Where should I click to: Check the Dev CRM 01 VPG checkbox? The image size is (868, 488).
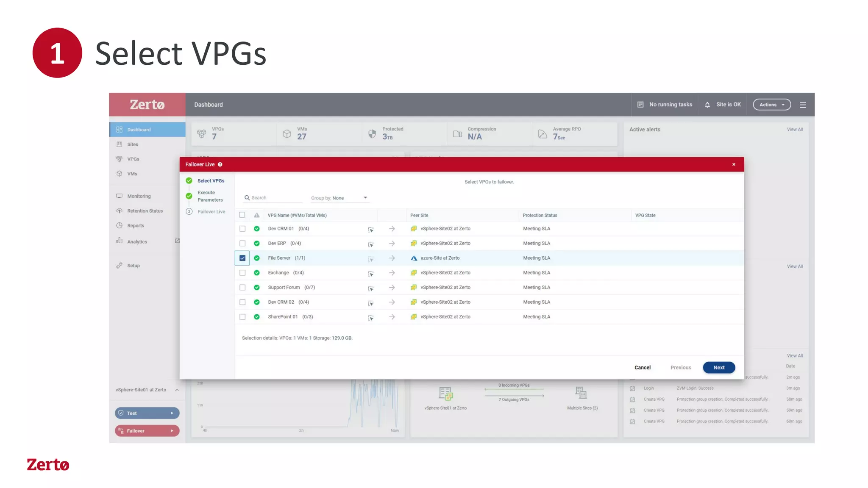[242, 229]
